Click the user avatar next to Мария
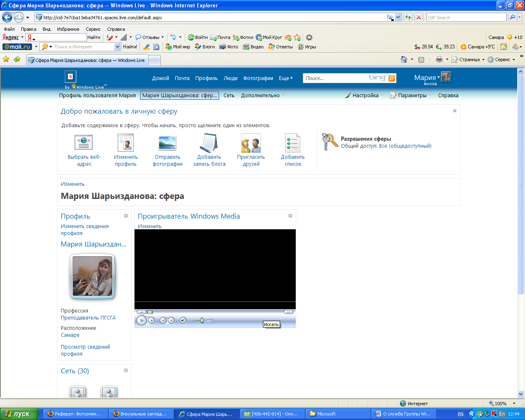Image resolution: width=525 pixels, height=420 pixels. 446,77
